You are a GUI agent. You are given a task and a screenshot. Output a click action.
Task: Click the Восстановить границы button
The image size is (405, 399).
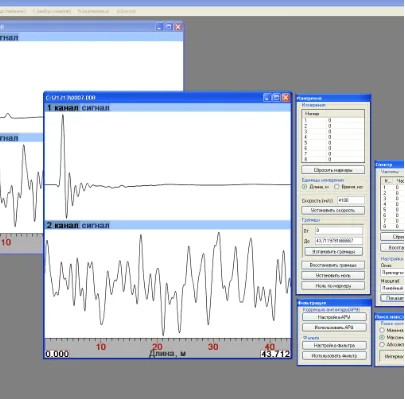333,265
